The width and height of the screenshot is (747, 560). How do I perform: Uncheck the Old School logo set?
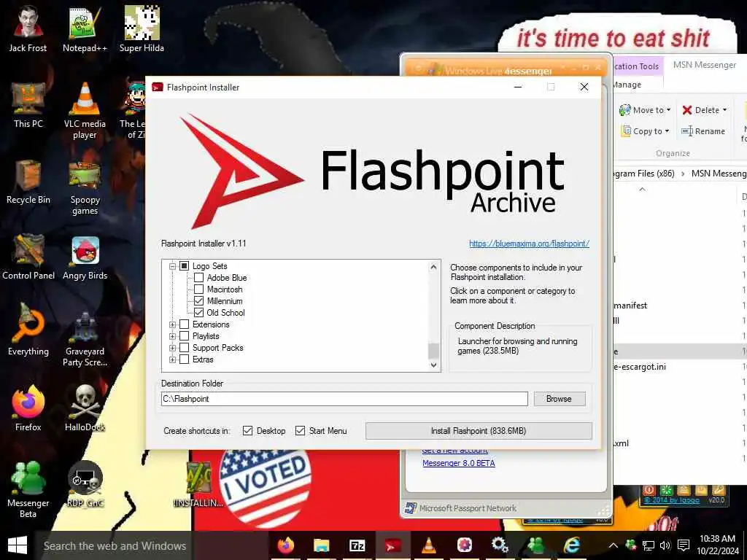click(x=198, y=313)
